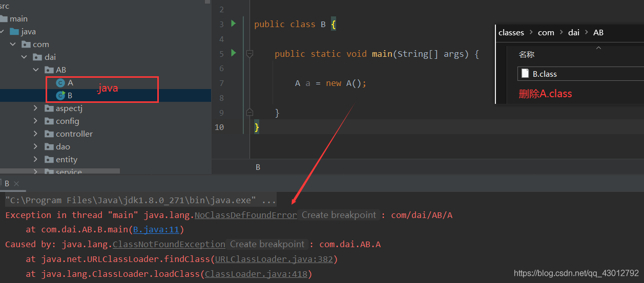644x283 pixels.
Task: Select the controller folder icon
Action: (49, 134)
